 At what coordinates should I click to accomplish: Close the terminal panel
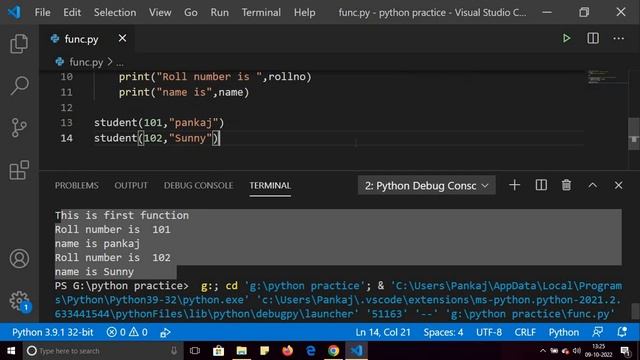[618, 185]
